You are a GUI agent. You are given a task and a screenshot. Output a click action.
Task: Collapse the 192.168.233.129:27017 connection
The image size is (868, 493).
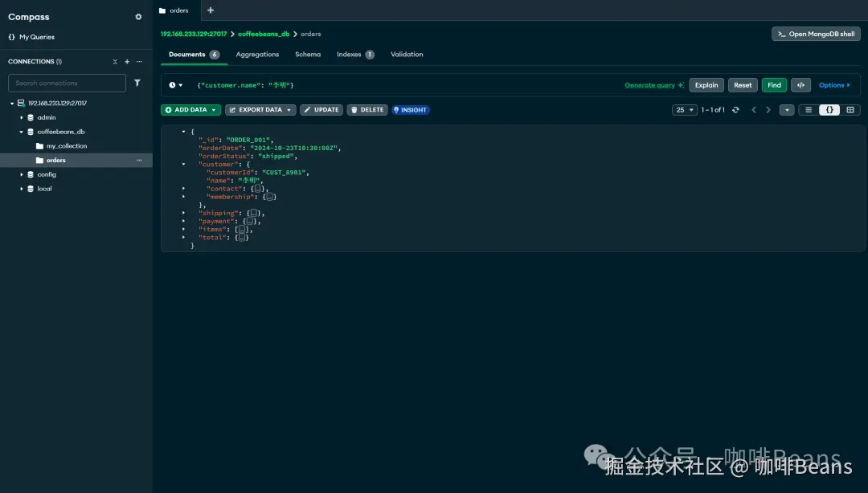pyautogui.click(x=12, y=103)
